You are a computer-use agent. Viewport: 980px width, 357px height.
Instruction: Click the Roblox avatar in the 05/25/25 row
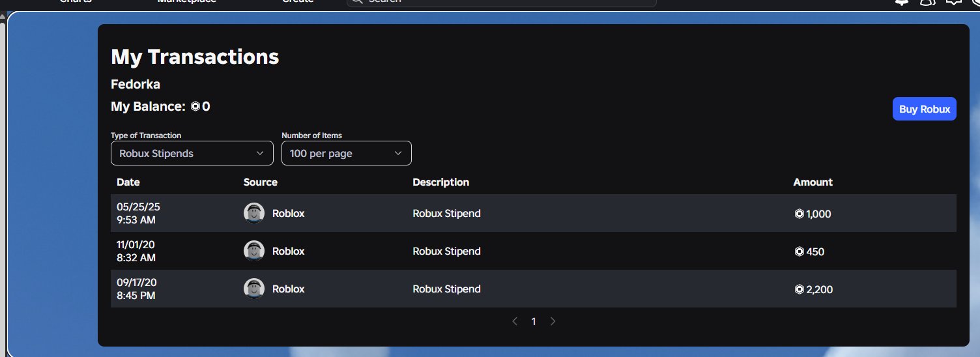coord(254,213)
